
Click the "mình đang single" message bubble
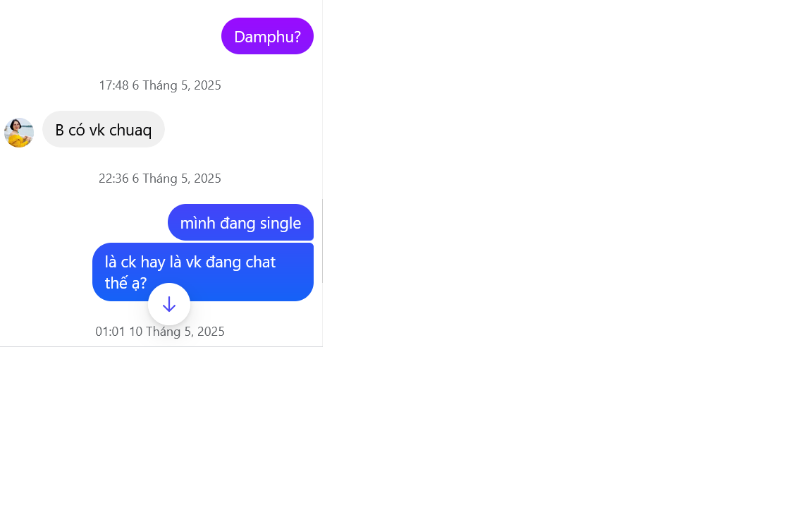click(x=241, y=223)
